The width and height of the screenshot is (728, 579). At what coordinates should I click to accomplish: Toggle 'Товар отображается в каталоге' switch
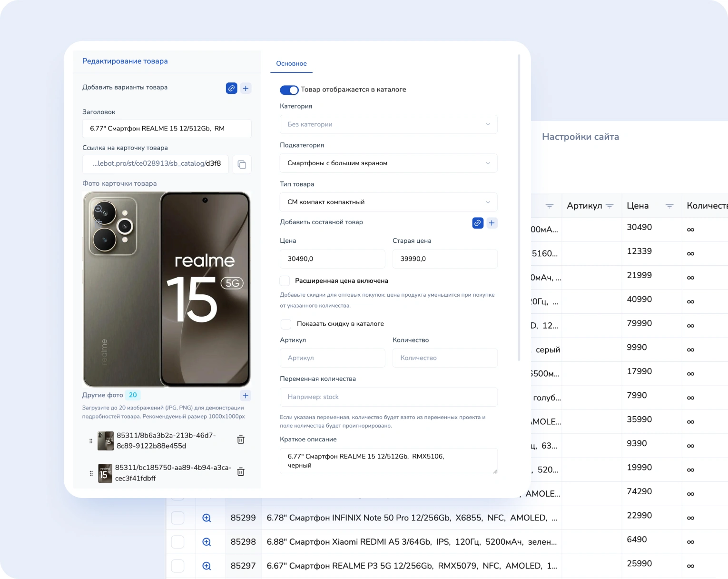point(289,90)
